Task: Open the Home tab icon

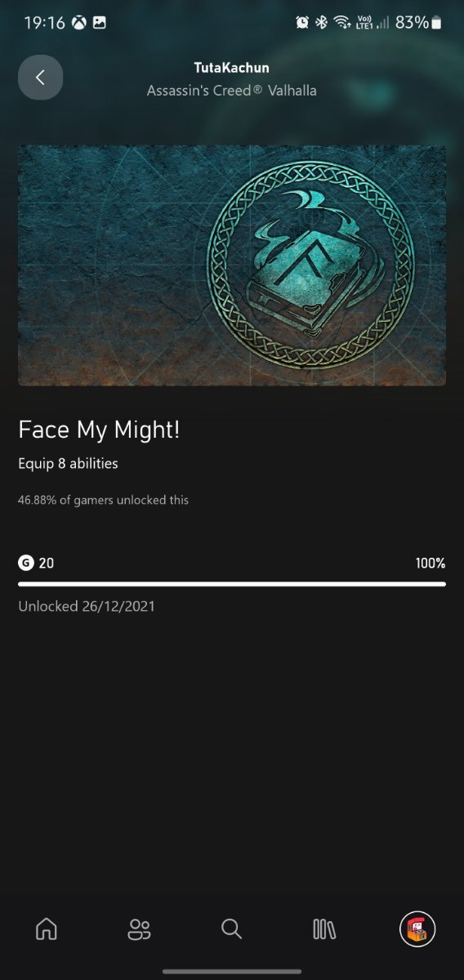Action: (47, 929)
